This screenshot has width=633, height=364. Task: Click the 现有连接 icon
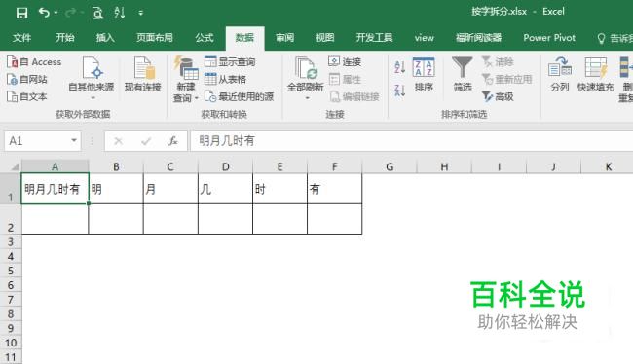coord(143,67)
